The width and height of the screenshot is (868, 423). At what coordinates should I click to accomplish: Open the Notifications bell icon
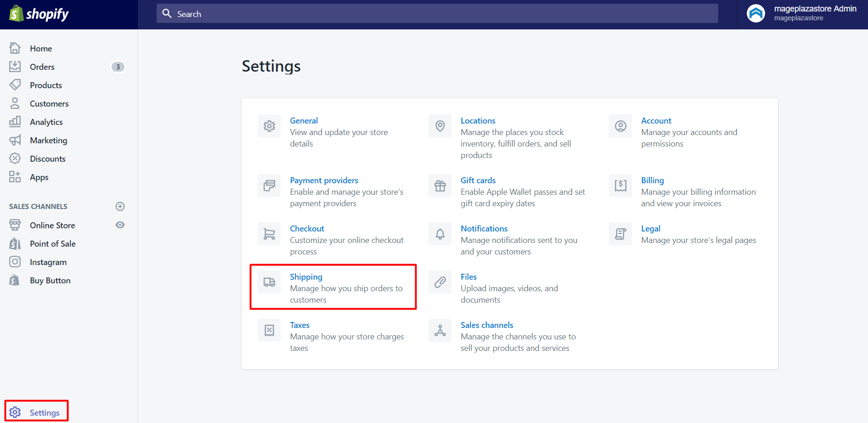point(440,234)
